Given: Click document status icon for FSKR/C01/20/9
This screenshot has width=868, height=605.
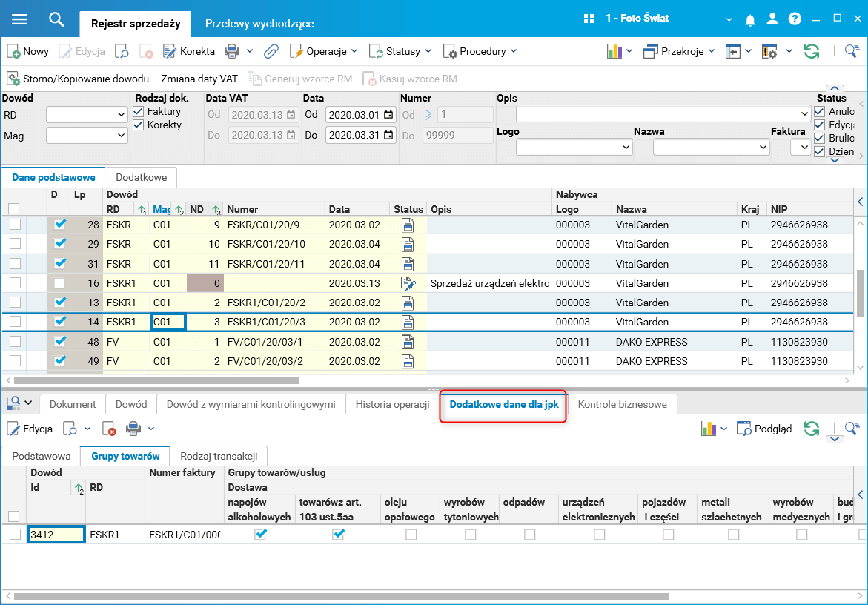Looking at the screenshot, I should coord(408,225).
